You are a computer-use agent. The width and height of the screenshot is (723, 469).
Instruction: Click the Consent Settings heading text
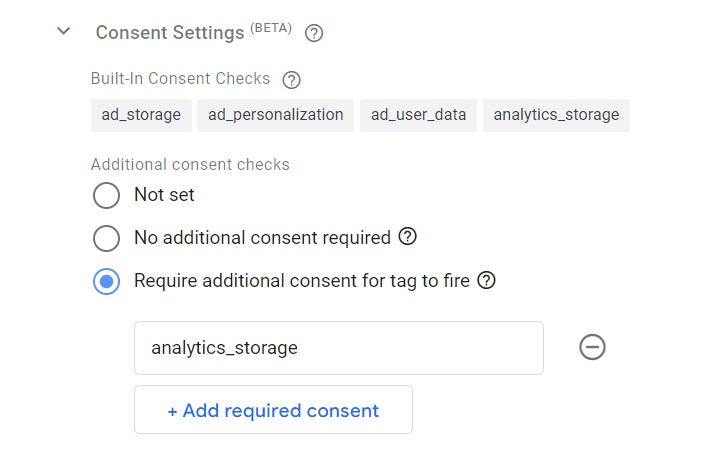170,33
